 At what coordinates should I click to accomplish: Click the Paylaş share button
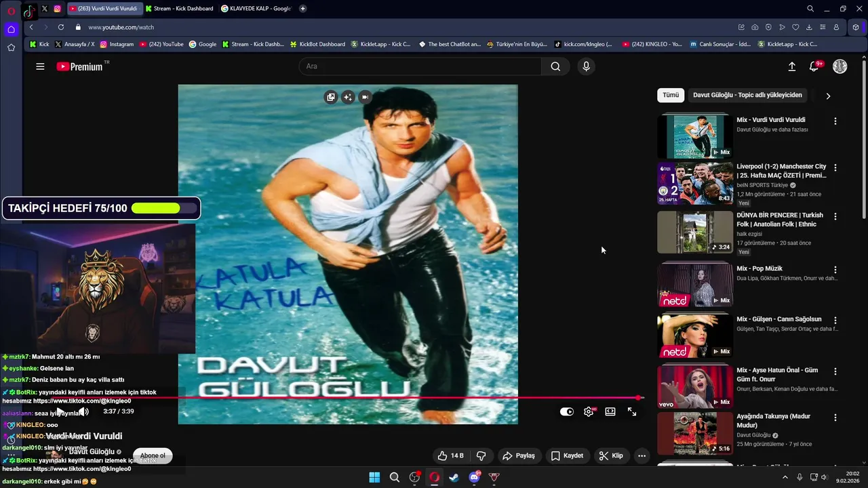tap(518, 455)
